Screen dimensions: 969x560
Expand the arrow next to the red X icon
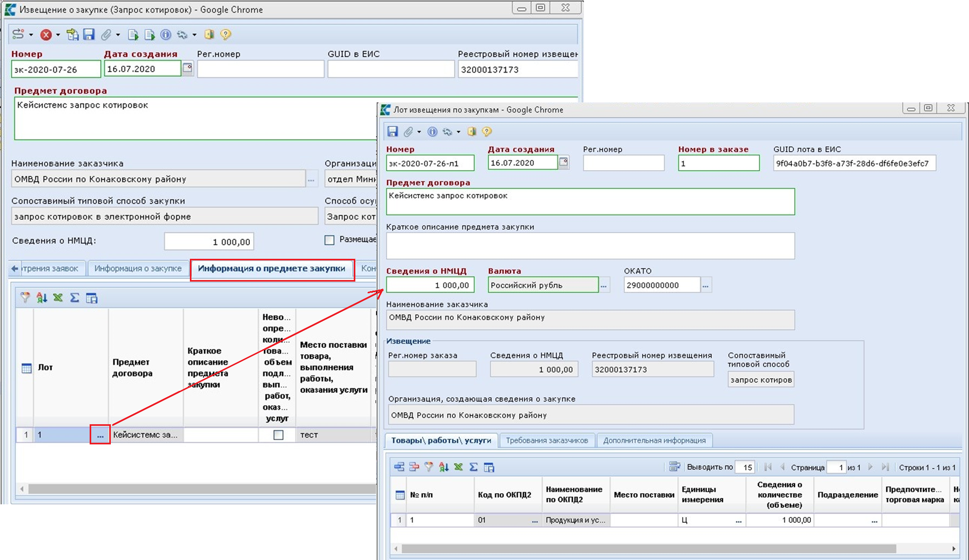[58, 35]
